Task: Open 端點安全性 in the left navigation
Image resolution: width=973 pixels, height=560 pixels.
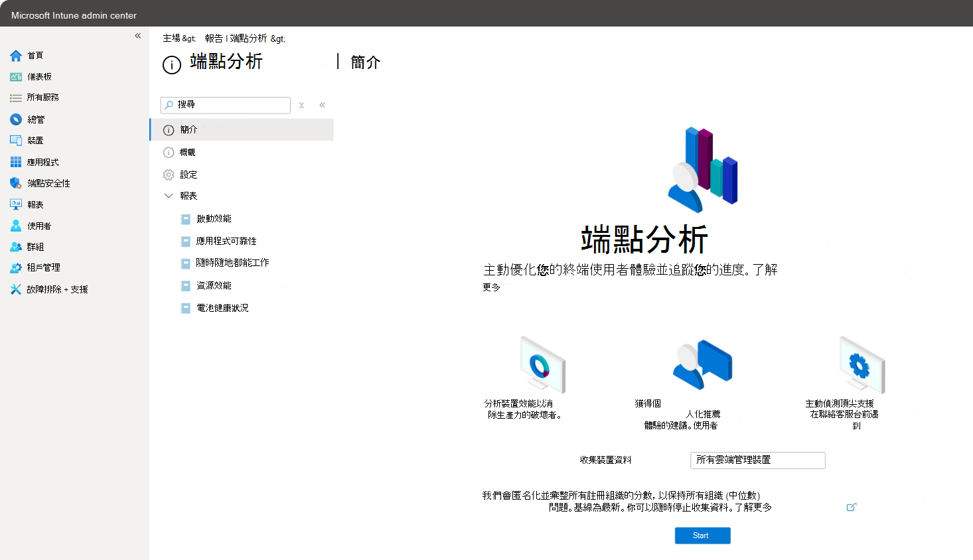Action: (x=48, y=183)
